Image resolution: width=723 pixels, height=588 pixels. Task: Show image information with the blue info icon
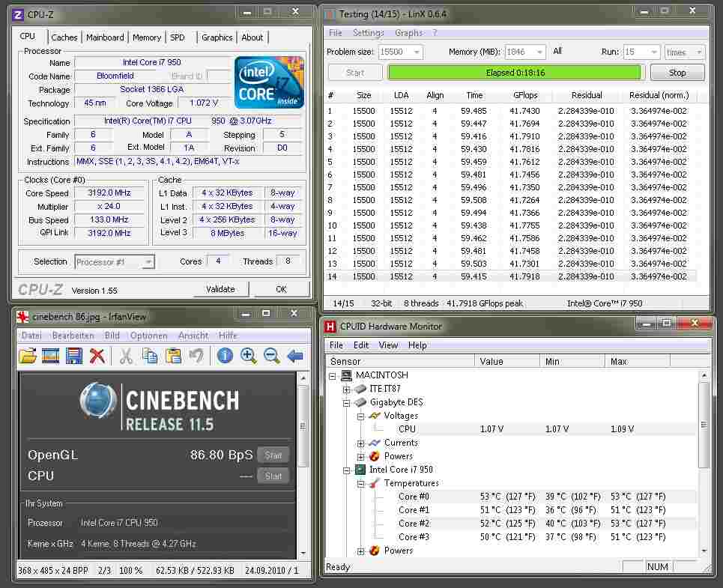tap(225, 356)
